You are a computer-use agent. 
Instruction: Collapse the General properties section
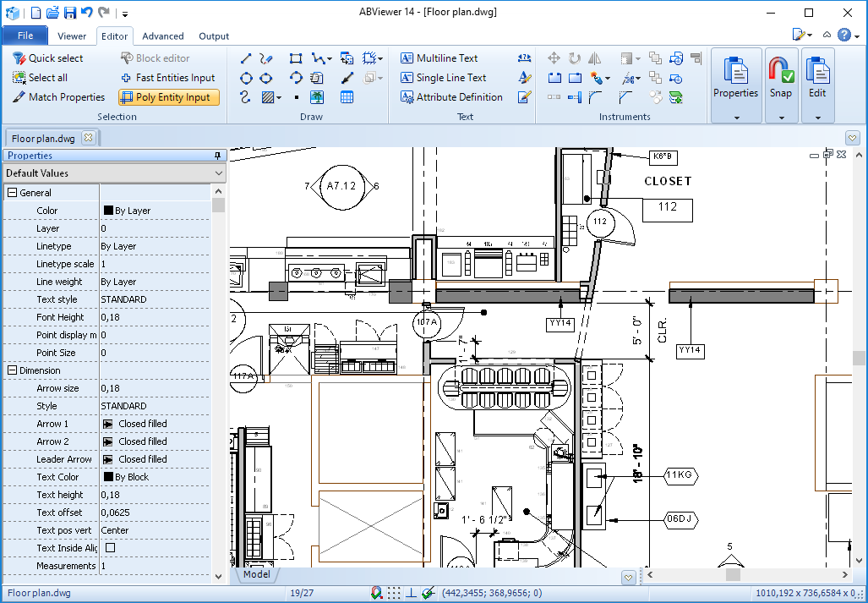click(x=12, y=193)
